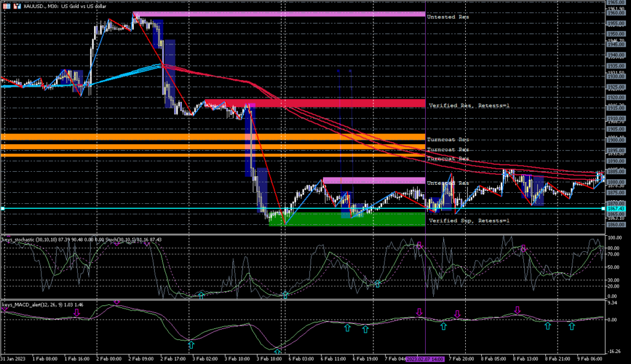
Task: Click the MACD magenta arrow beside purple vertical line
Action: coord(420,312)
